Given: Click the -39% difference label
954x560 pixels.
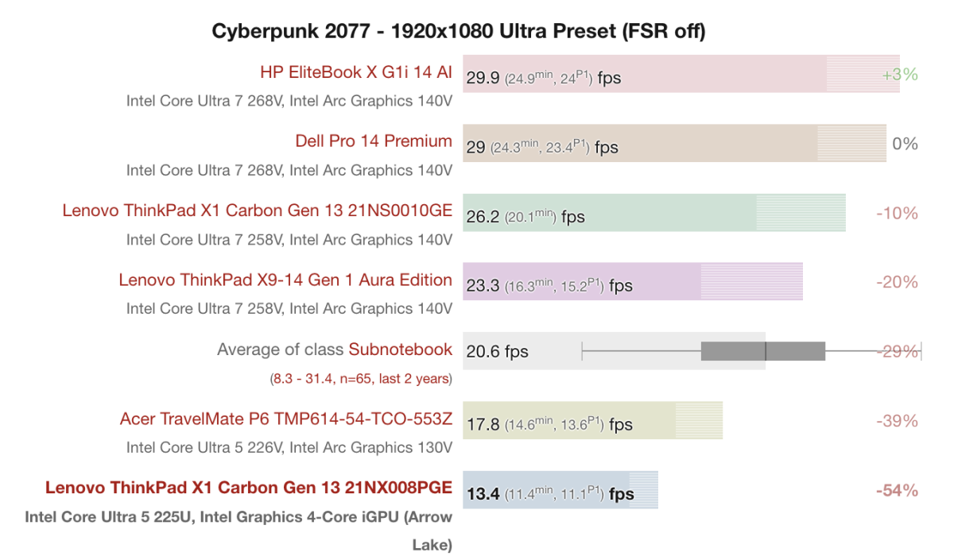Looking at the screenshot, I should click(x=897, y=421).
